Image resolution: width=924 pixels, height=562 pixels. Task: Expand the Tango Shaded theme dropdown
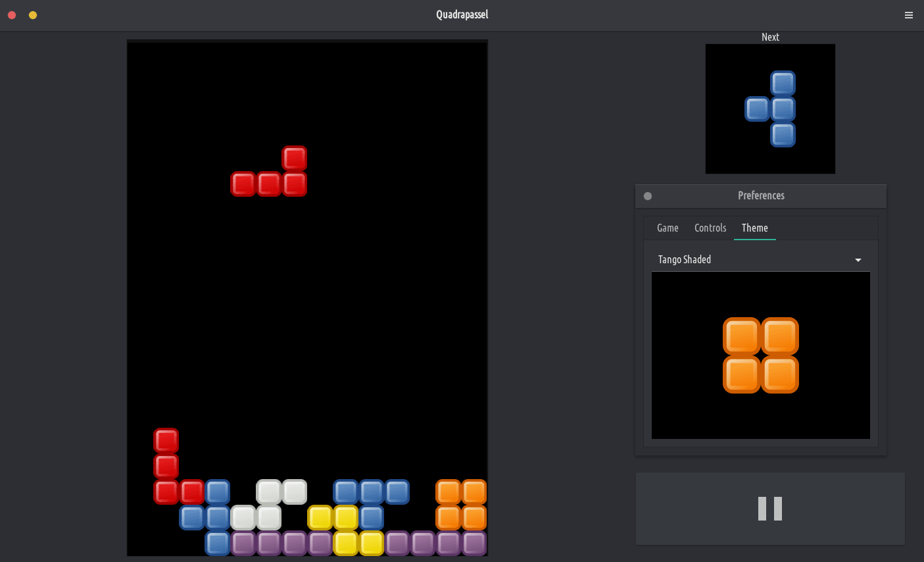point(760,260)
